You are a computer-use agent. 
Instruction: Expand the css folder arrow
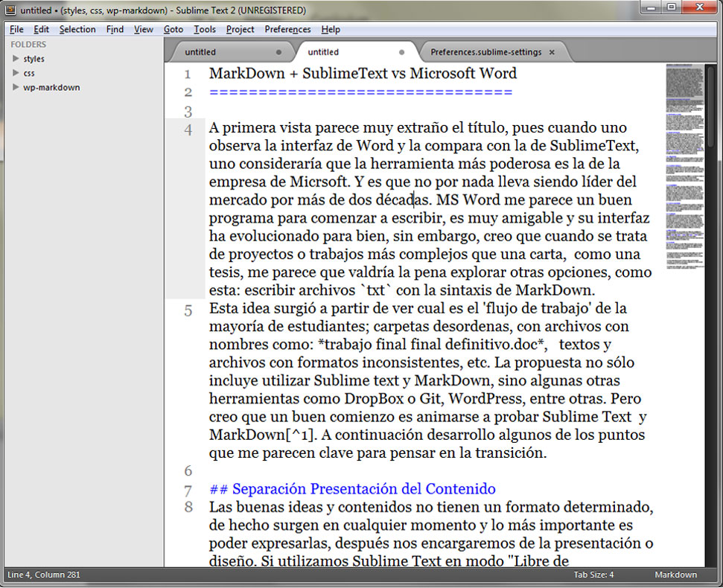(16, 73)
